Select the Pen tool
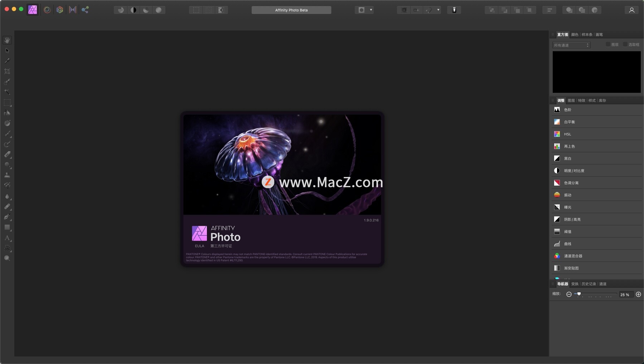 [x=7, y=217]
